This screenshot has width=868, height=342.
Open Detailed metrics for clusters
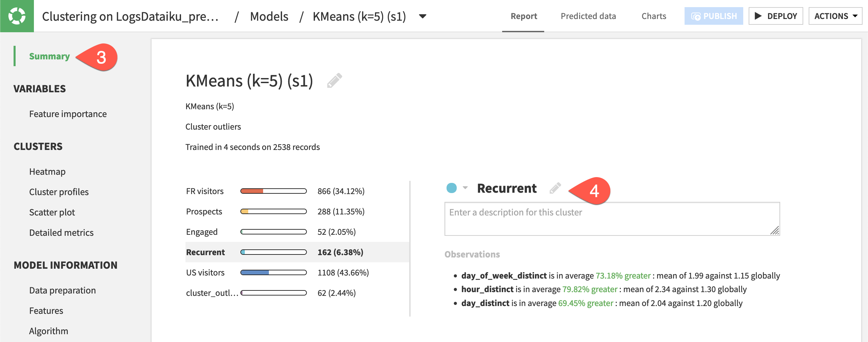click(61, 232)
